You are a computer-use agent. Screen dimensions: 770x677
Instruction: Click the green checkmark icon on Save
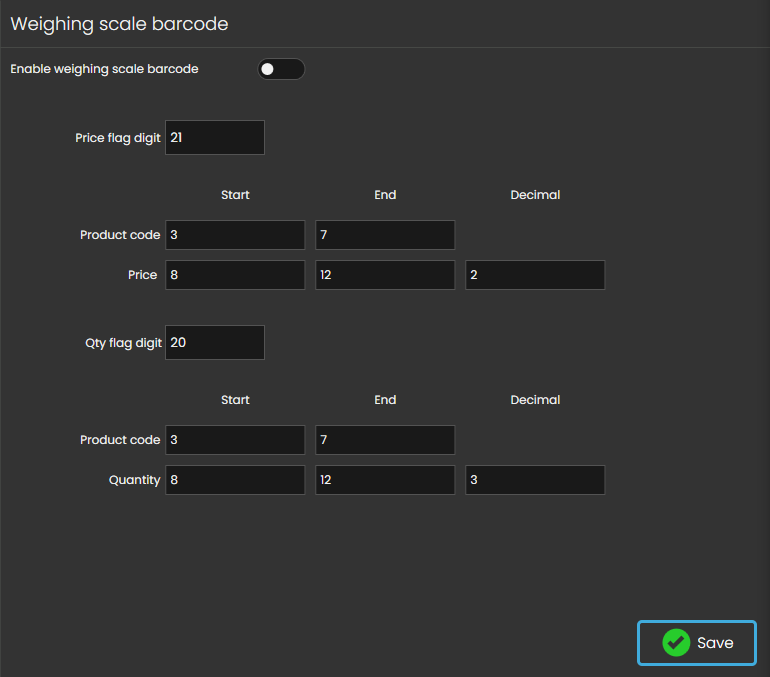676,643
